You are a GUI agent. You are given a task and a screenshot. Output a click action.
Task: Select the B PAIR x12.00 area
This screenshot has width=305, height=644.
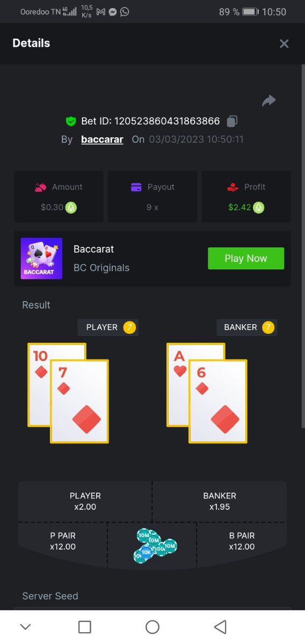click(x=242, y=541)
